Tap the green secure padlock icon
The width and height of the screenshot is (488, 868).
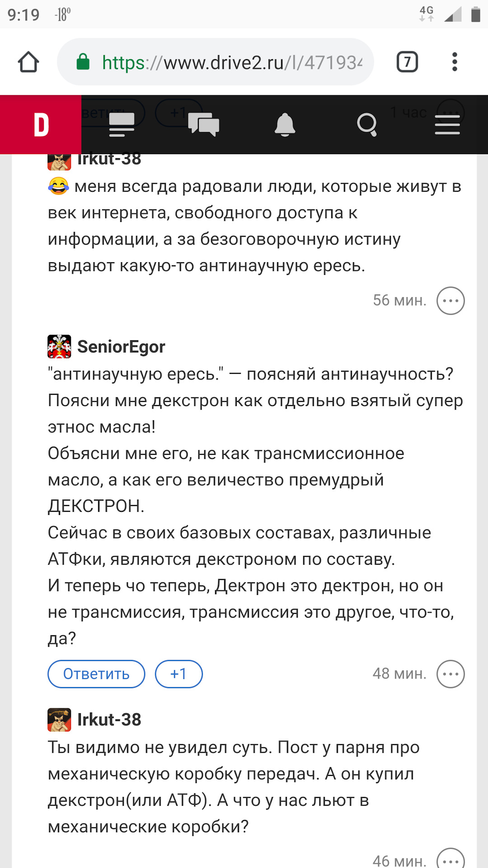(83, 62)
